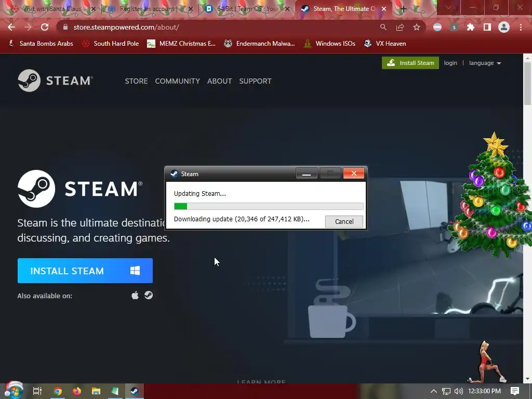The height and width of the screenshot is (399, 532).
Task: Click the Updating Steam progress bar
Action: point(269,206)
